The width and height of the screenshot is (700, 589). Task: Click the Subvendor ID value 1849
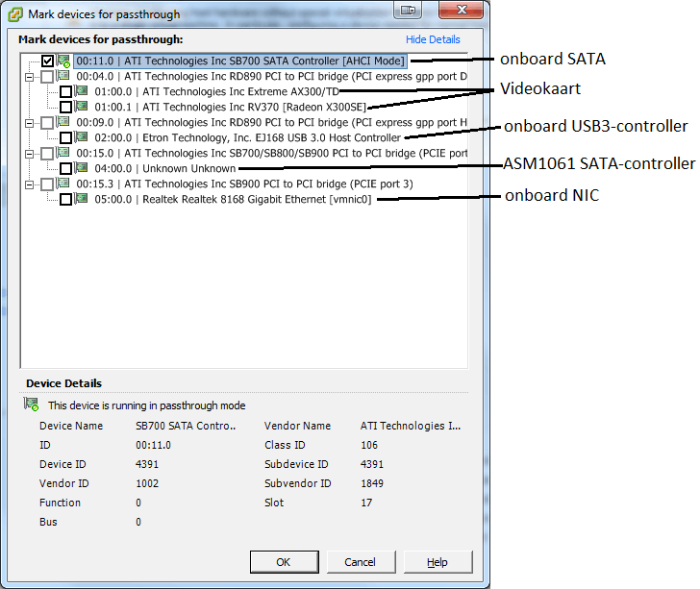(372, 483)
